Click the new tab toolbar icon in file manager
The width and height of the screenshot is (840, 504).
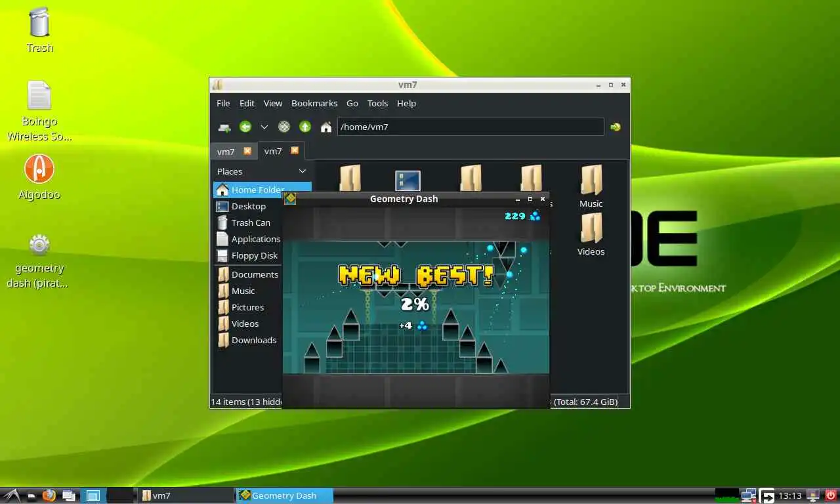pyautogui.click(x=224, y=127)
